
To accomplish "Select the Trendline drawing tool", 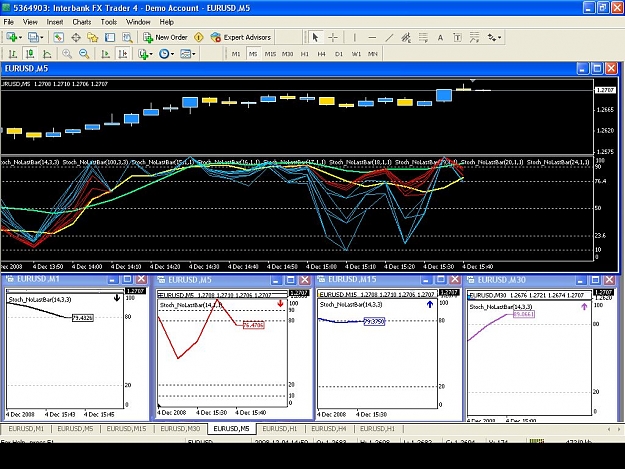I will pos(389,37).
